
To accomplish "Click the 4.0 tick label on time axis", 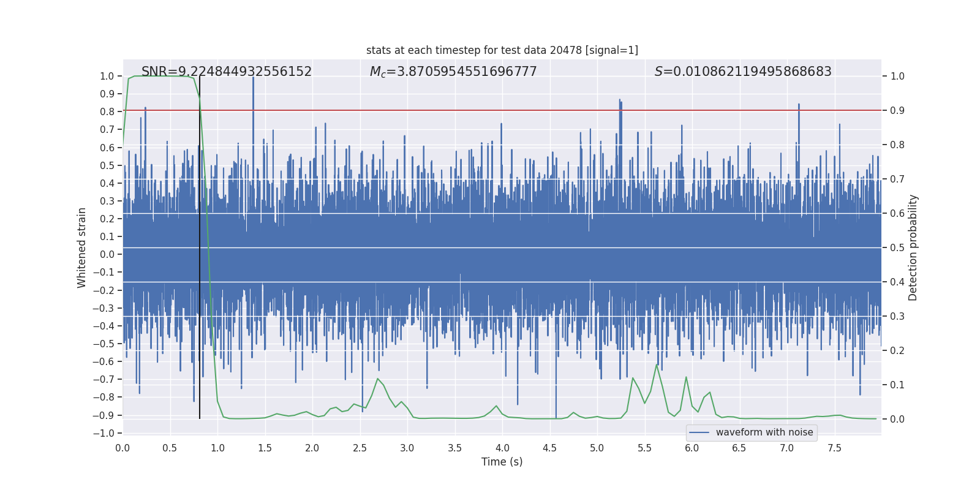I will (502, 448).
